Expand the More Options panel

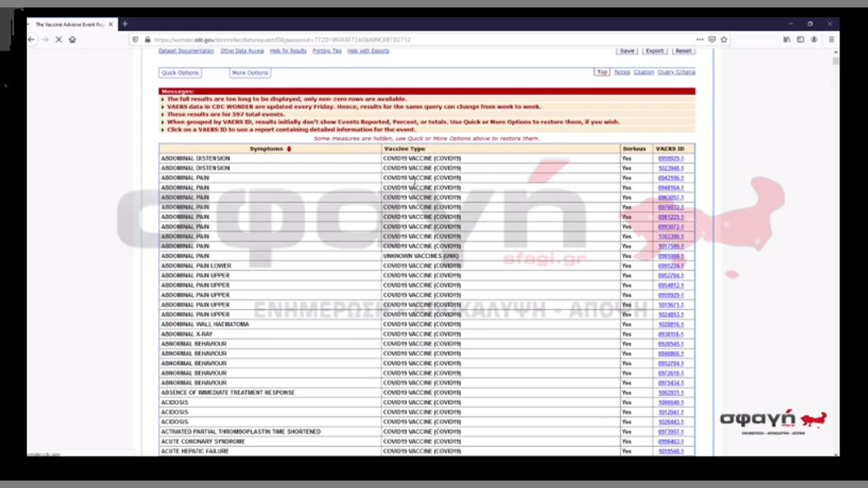tap(250, 73)
